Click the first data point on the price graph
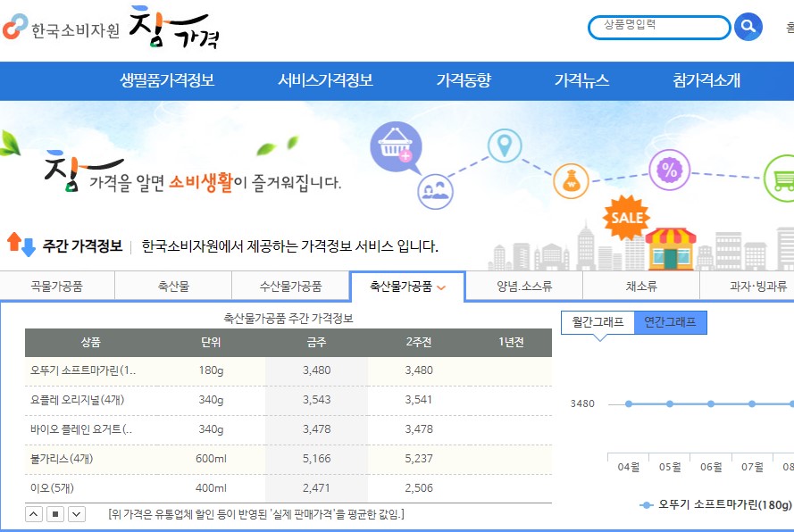Viewport: 794px width, 532px height. 631,403
